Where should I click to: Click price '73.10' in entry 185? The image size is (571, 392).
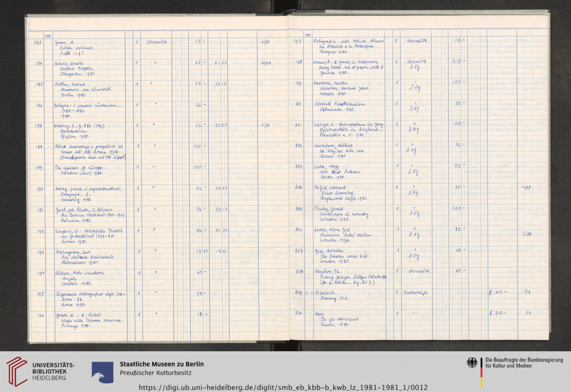(221, 84)
